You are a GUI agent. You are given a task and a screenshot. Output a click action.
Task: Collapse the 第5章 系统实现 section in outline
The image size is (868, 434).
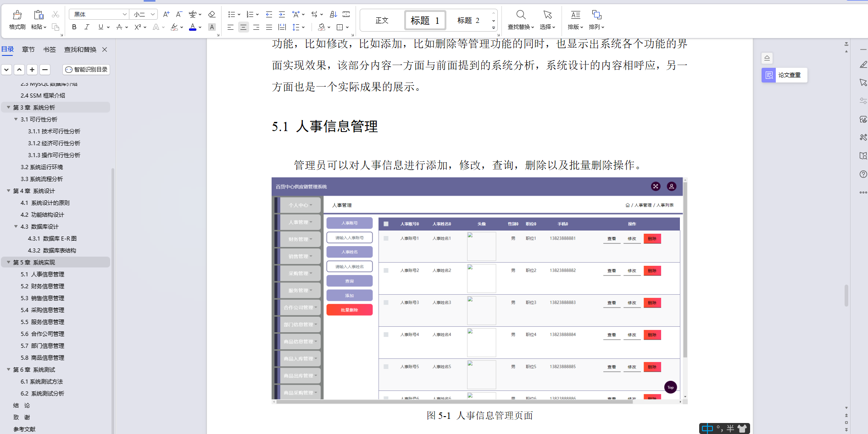[x=8, y=262]
